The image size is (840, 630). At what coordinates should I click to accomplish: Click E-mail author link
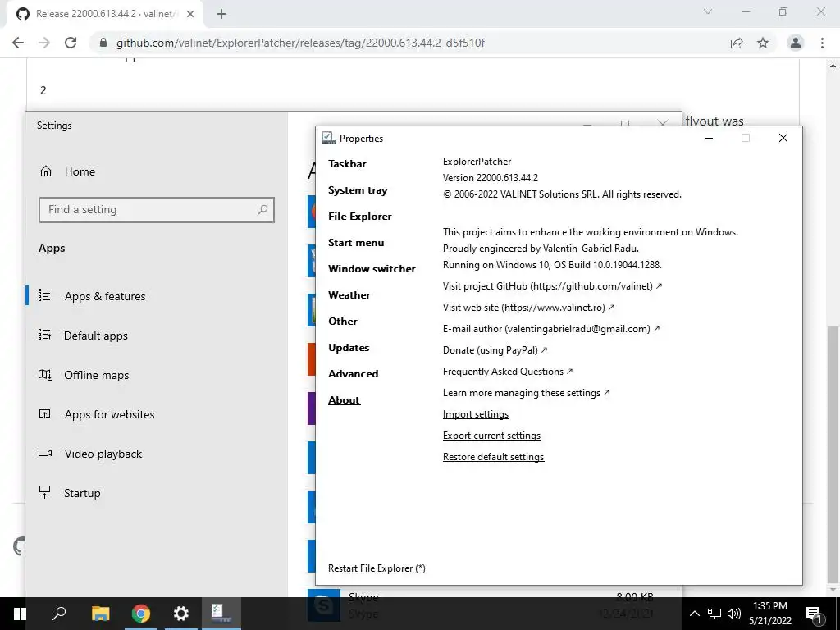(x=550, y=329)
